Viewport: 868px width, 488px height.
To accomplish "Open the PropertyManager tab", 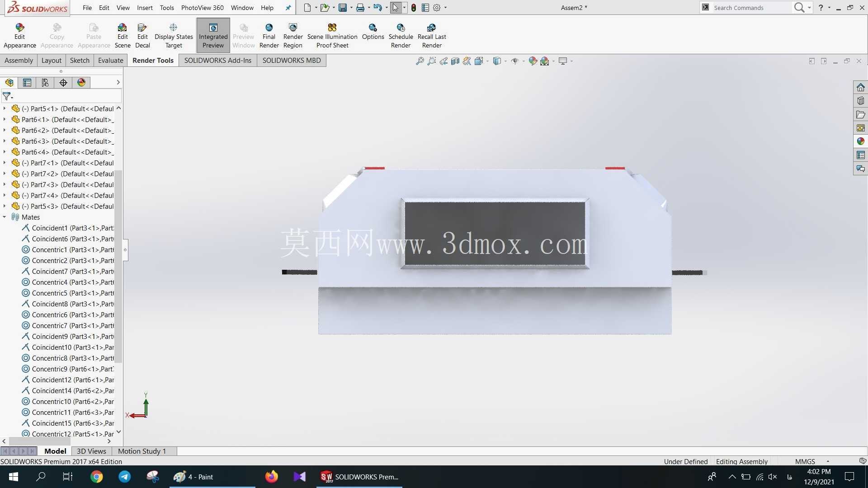I will (27, 82).
